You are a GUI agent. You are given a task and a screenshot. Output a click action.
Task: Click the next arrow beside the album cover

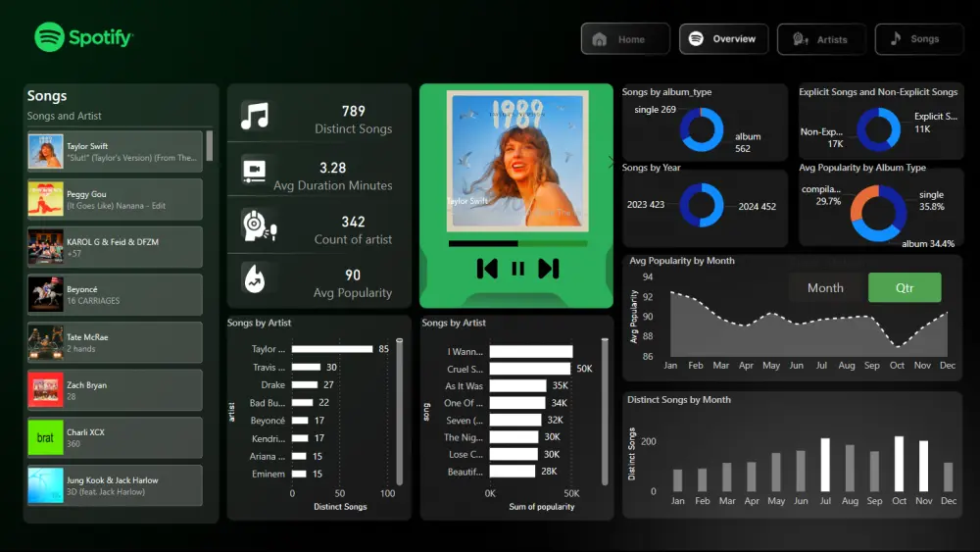pos(611,162)
